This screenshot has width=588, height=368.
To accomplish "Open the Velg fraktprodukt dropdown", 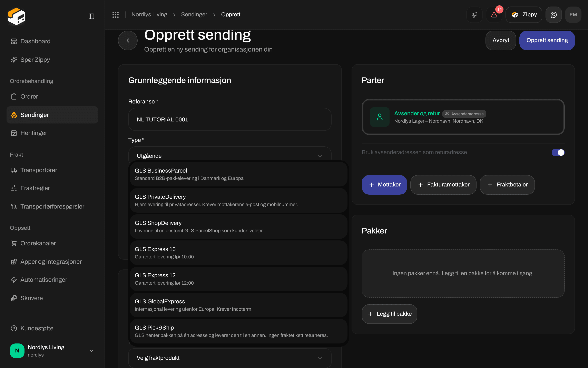I will click(230, 358).
